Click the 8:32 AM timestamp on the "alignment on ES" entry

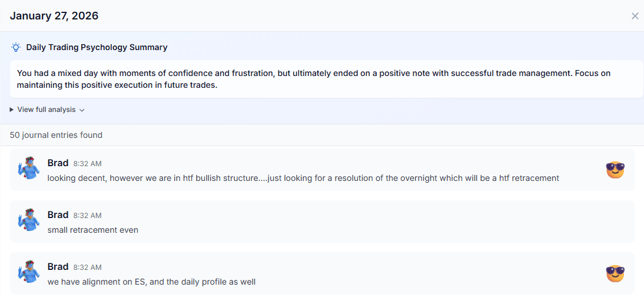87,268
